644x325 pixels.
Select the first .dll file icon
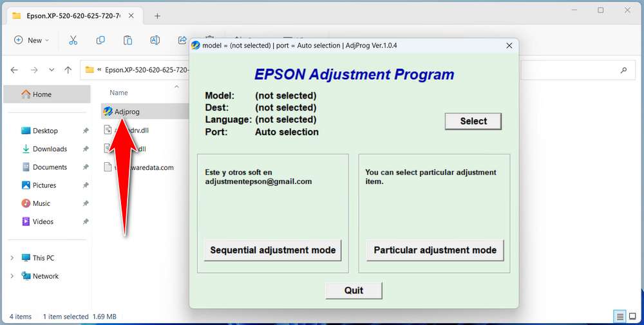point(108,130)
